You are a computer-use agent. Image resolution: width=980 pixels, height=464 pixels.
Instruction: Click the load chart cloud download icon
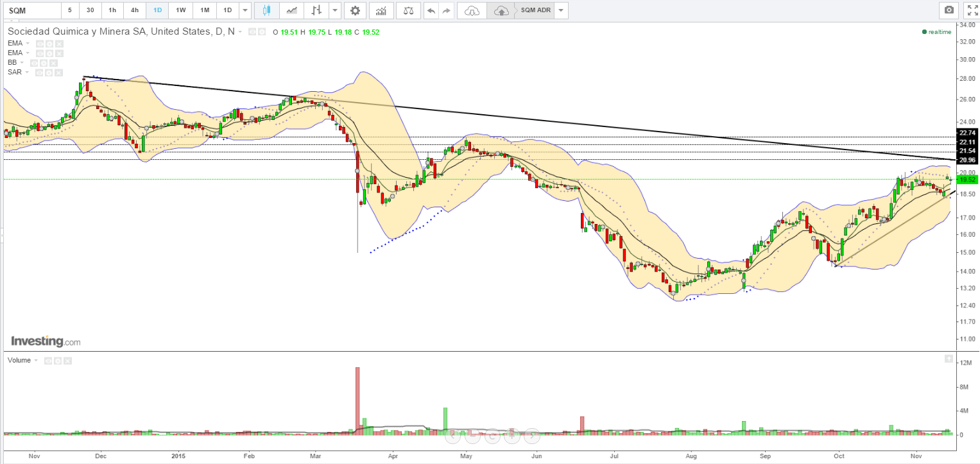point(472,10)
